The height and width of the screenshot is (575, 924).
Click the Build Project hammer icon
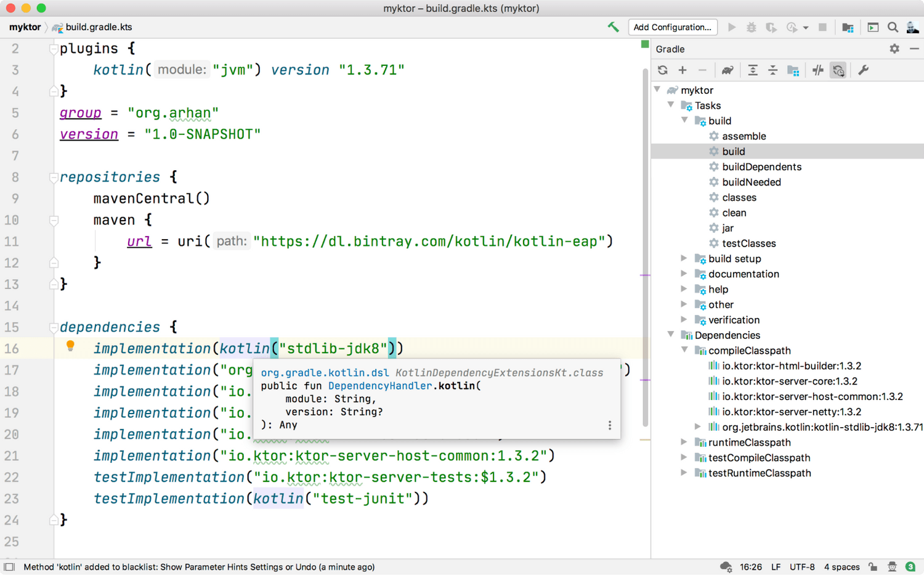pos(613,27)
